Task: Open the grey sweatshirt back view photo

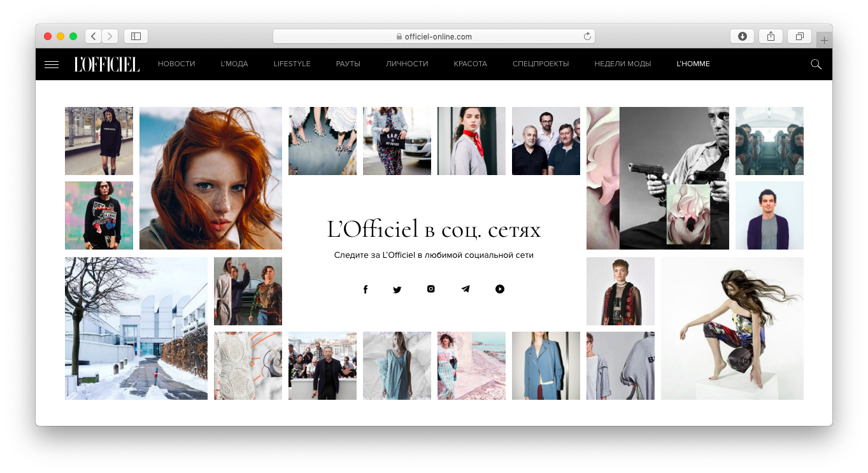Action: pos(620,365)
